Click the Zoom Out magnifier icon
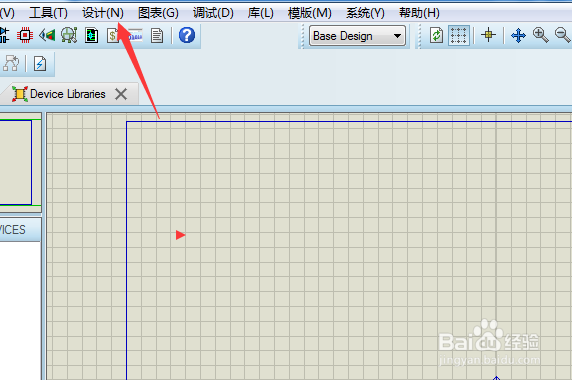The image size is (572, 380). tap(563, 35)
